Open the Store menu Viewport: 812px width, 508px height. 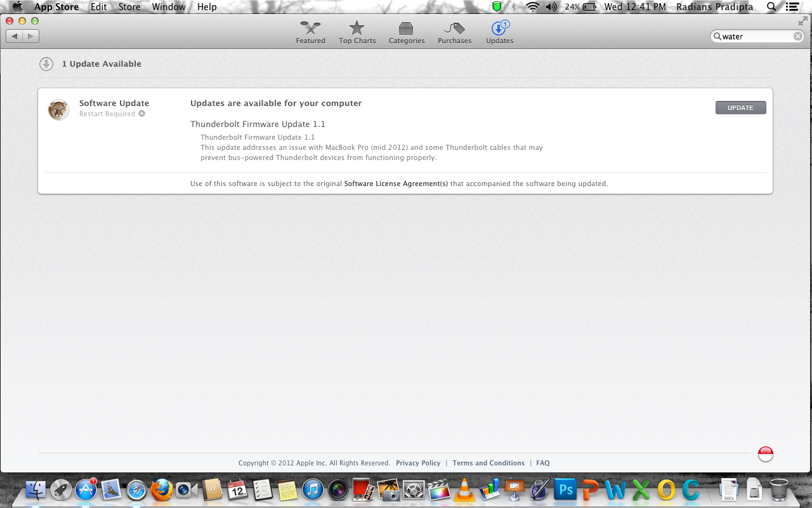(x=129, y=7)
